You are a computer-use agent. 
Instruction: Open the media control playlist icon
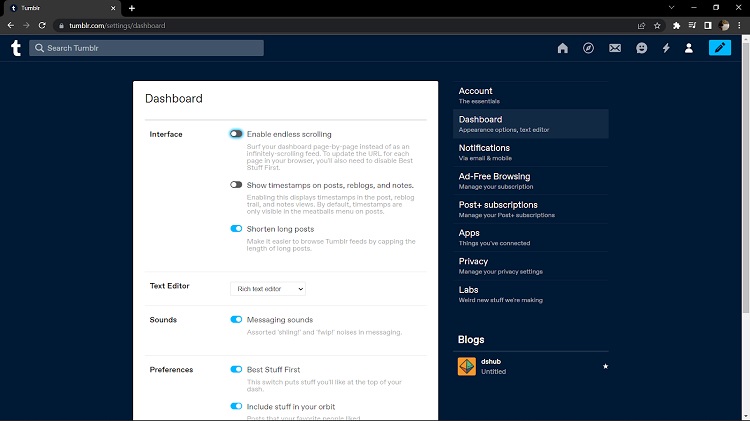[x=692, y=25]
